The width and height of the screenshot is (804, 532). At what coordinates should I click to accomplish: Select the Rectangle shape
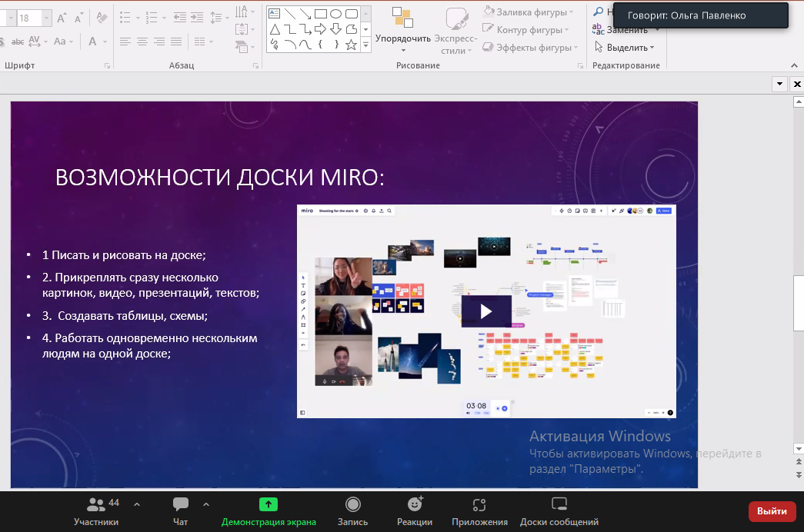coord(321,14)
